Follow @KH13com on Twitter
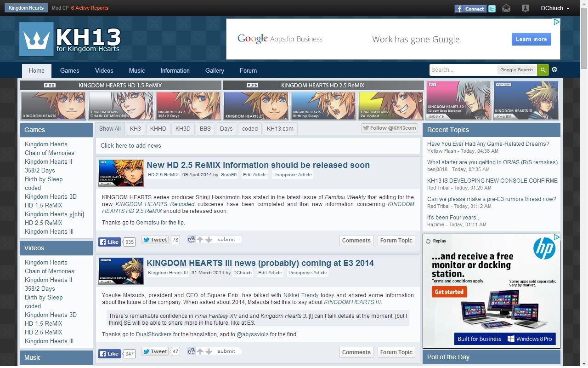This screenshot has height=368, width=588. [x=390, y=128]
